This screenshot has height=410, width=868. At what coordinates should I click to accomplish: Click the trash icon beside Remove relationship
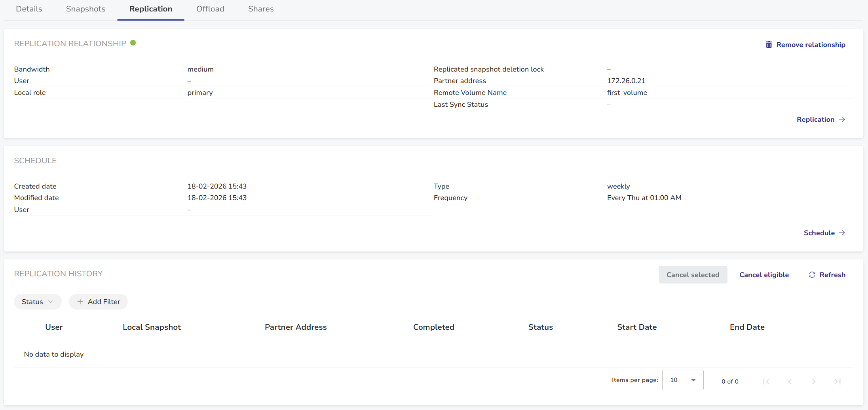pyautogui.click(x=768, y=45)
